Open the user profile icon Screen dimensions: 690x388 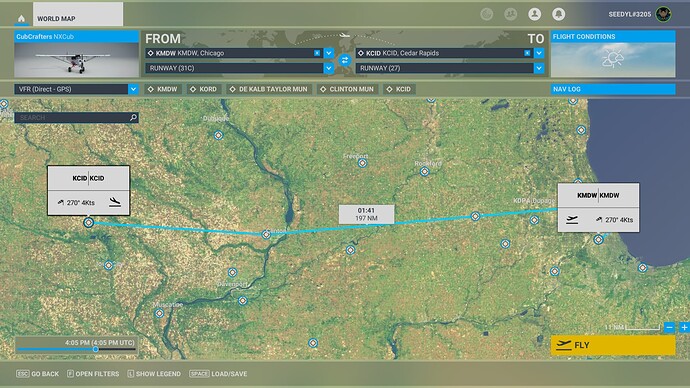coord(534,14)
